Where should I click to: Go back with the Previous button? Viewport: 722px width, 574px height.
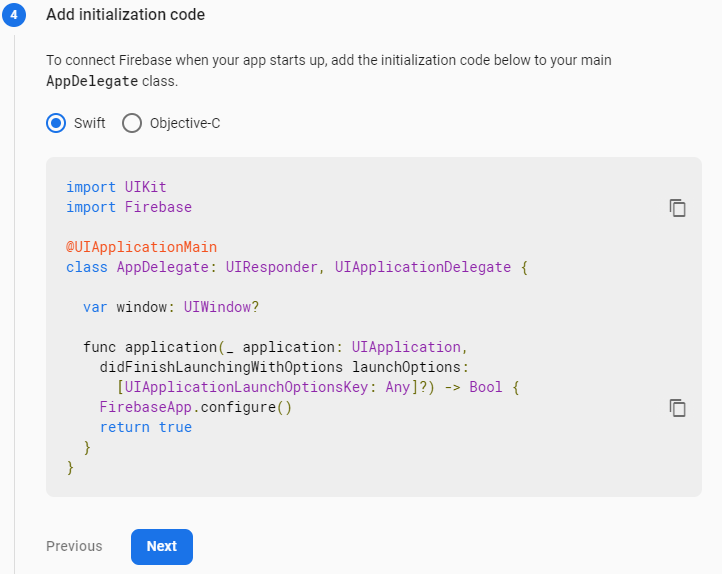point(74,546)
